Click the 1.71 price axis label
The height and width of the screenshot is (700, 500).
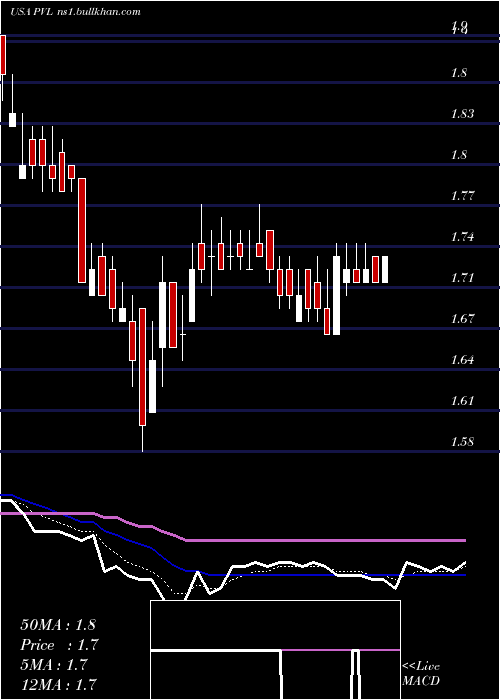pyautogui.click(x=462, y=278)
